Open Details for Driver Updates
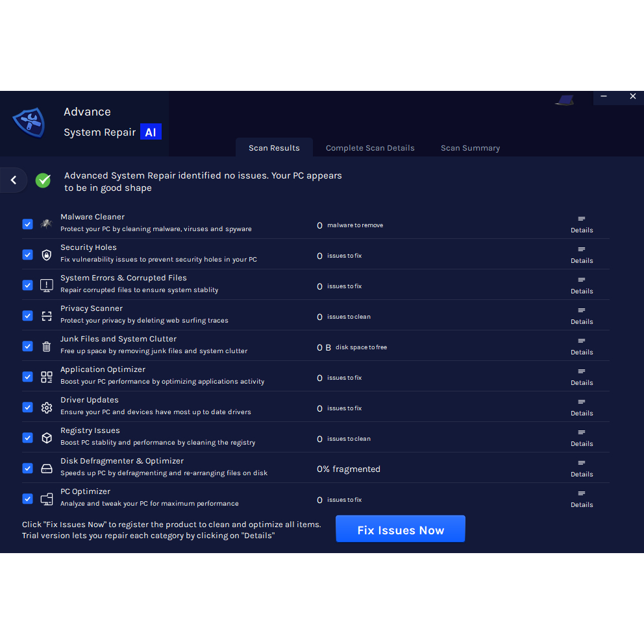The image size is (644, 644). (582, 407)
